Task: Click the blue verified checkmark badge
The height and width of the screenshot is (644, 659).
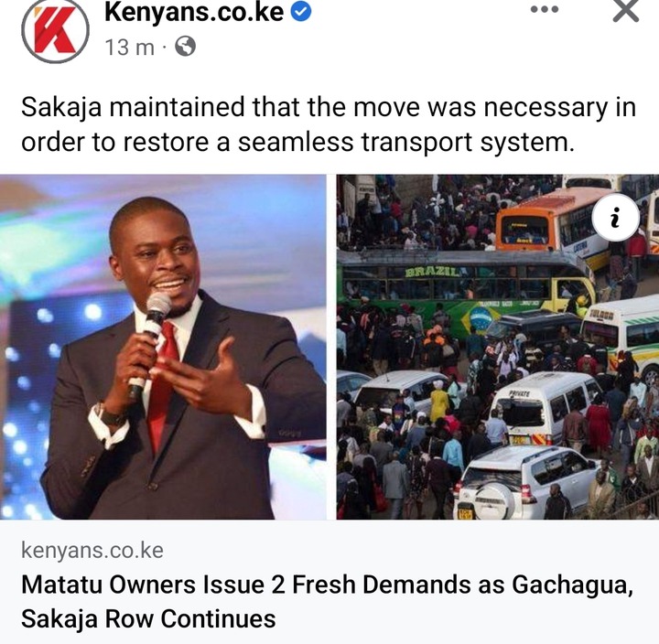Action: coord(301,12)
